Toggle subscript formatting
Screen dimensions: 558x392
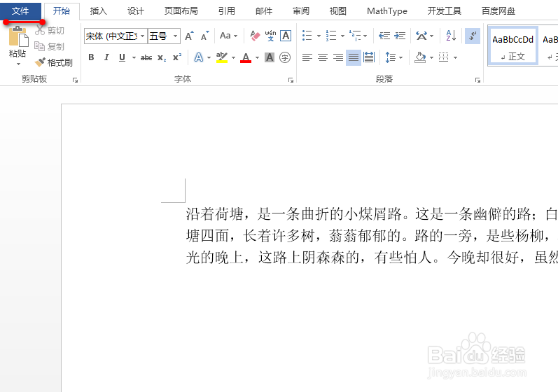coord(162,57)
